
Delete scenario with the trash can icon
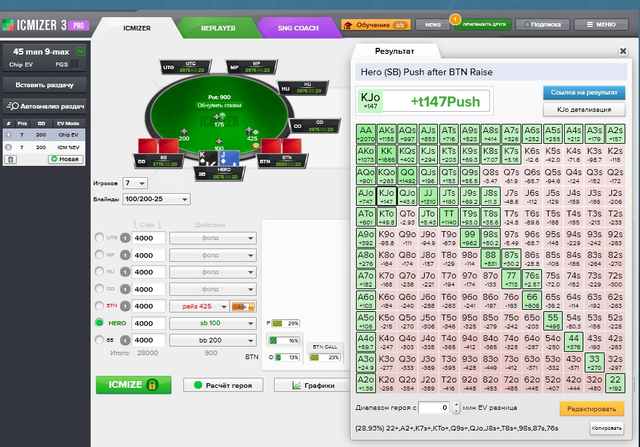(11, 159)
